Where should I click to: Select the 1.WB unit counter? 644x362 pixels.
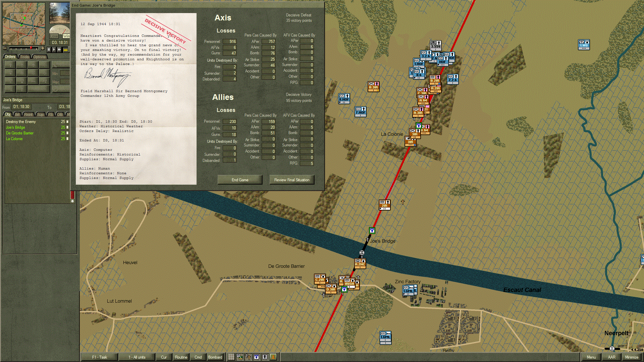pyautogui.click(x=584, y=45)
